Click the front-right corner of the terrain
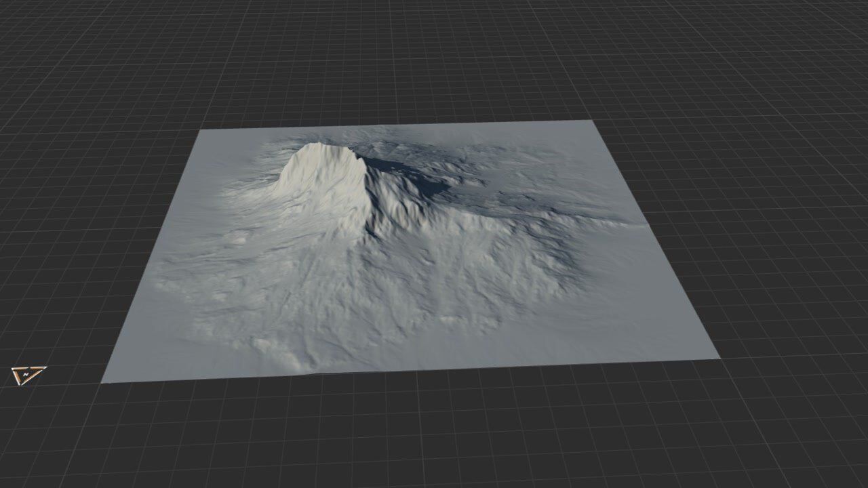868x488 pixels. tap(717, 358)
